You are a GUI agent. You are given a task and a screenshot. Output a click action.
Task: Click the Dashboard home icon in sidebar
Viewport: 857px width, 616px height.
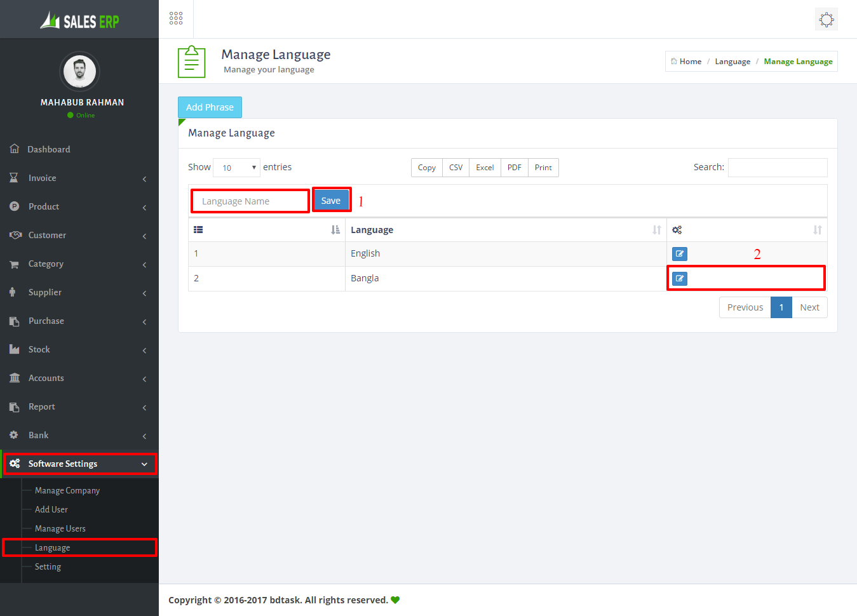click(x=15, y=149)
